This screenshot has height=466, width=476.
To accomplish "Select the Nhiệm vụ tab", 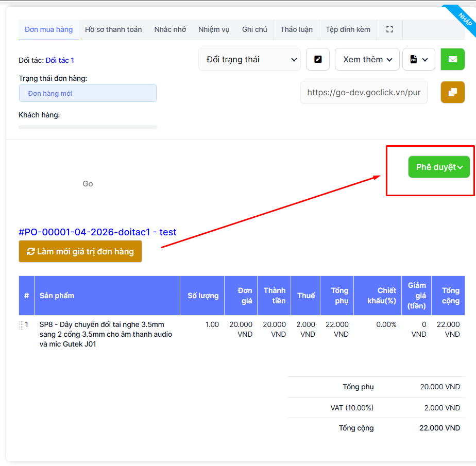I will click(x=214, y=30).
